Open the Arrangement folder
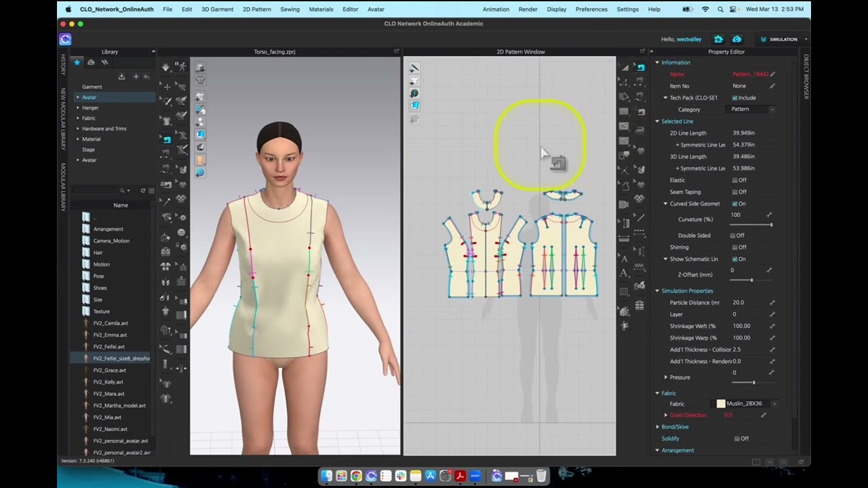The image size is (868, 488). click(x=108, y=229)
